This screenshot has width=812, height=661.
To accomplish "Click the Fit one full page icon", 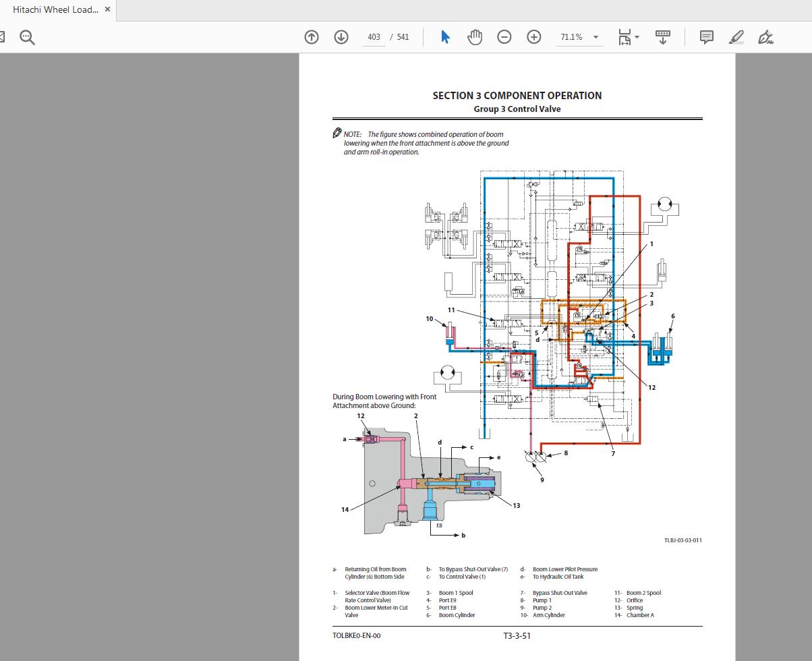I will click(x=625, y=37).
